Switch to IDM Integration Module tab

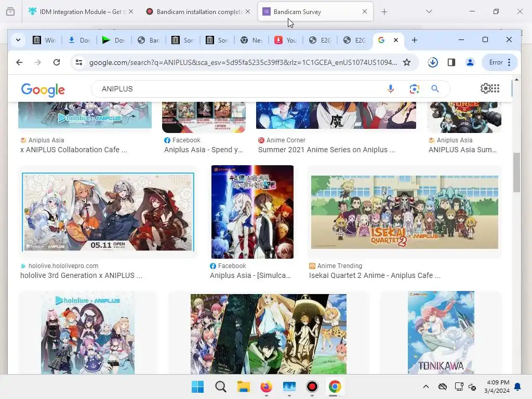(x=81, y=12)
